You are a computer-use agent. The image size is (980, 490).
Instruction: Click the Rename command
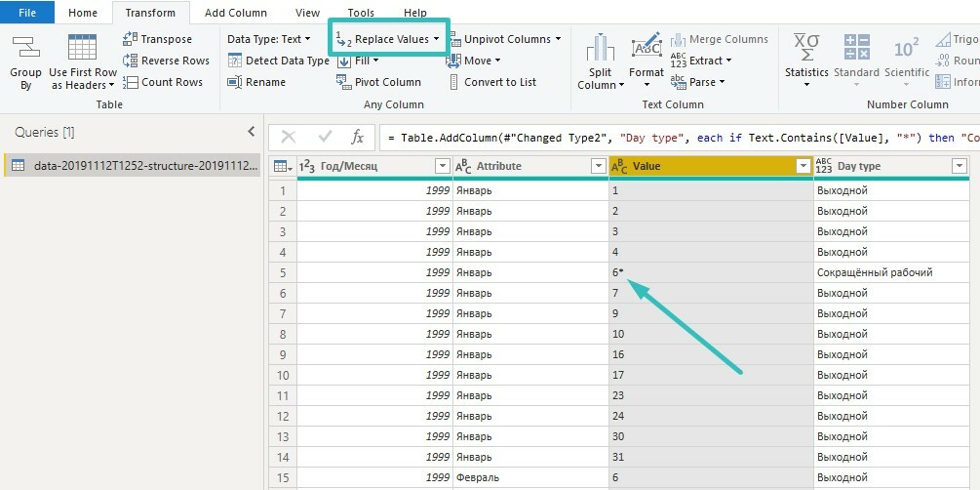point(256,82)
